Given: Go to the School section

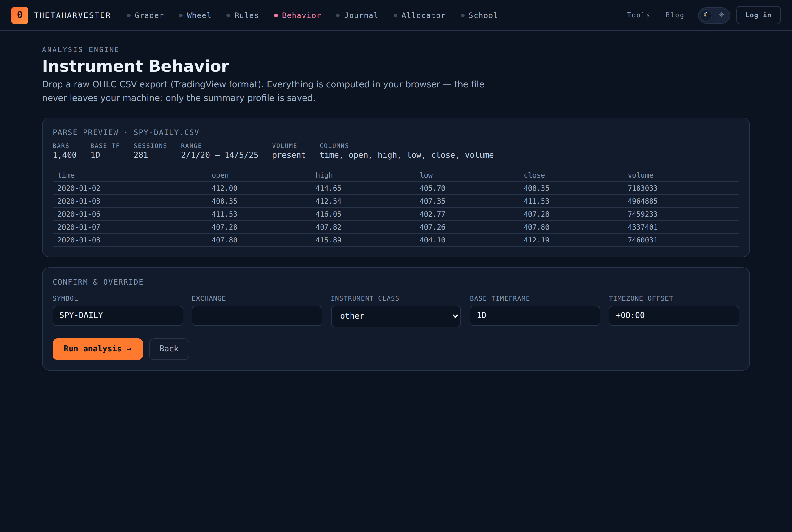Looking at the screenshot, I should pos(479,15).
